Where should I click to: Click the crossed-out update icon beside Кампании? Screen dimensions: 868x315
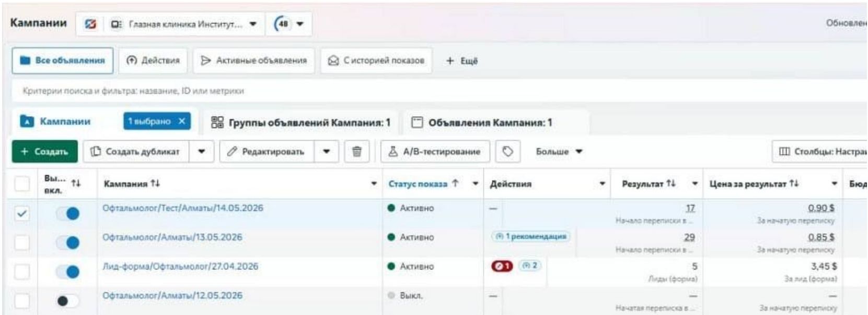point(90,24)
